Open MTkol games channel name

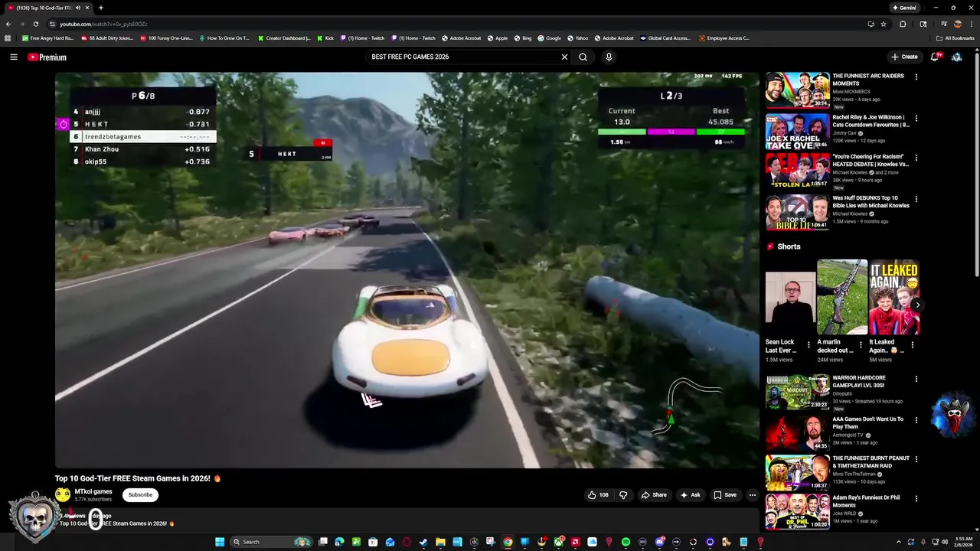pyautogui.click(x=93, y=491)
